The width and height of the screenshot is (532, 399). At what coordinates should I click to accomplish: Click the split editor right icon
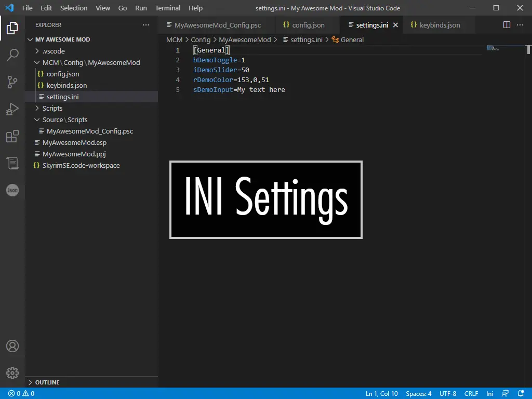(x=507, y=25)
